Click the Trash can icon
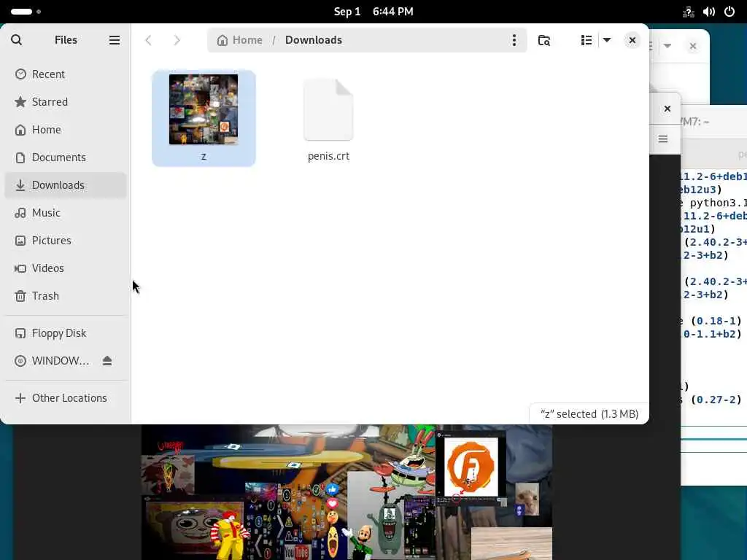 [x=20, y=296]
